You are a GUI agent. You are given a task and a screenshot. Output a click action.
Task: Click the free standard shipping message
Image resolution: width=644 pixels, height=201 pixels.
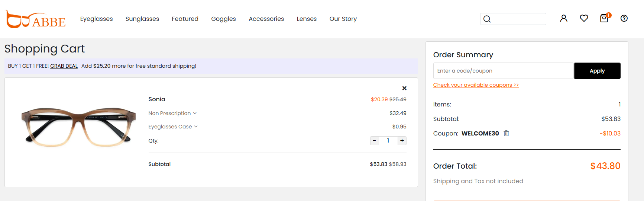(x=139, y=66)
